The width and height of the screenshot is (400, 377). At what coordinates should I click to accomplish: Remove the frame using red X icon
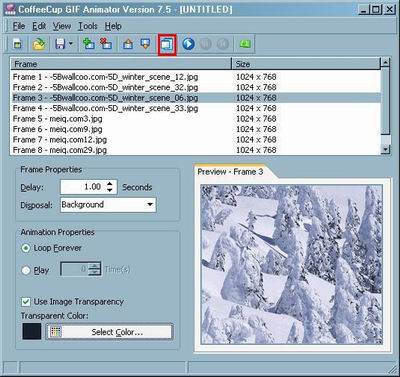[x=106, y=44]
